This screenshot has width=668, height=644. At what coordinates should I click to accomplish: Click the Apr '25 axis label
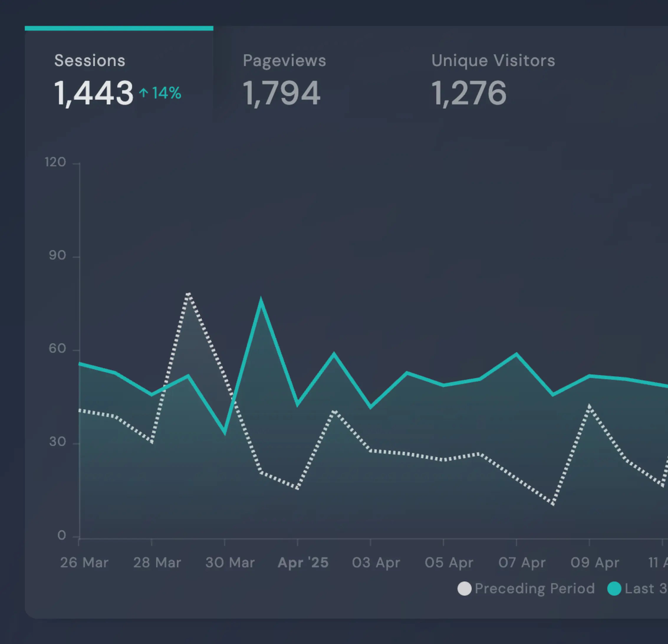[x=303, y=563]
